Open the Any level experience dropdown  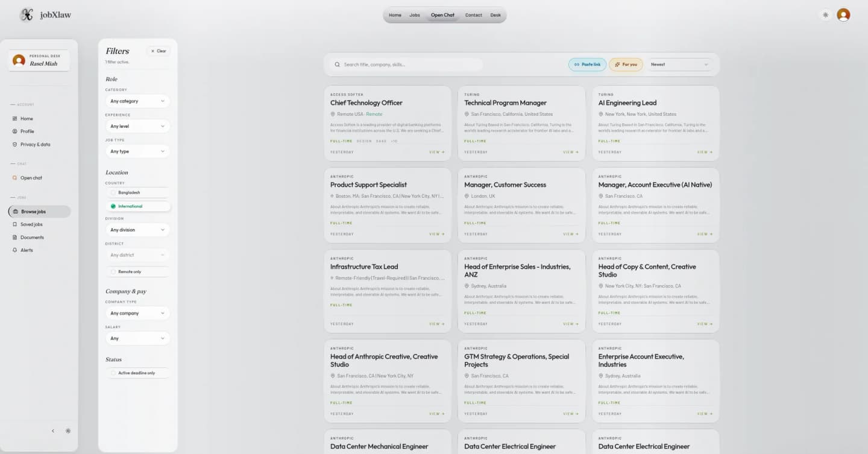(138, 127)
